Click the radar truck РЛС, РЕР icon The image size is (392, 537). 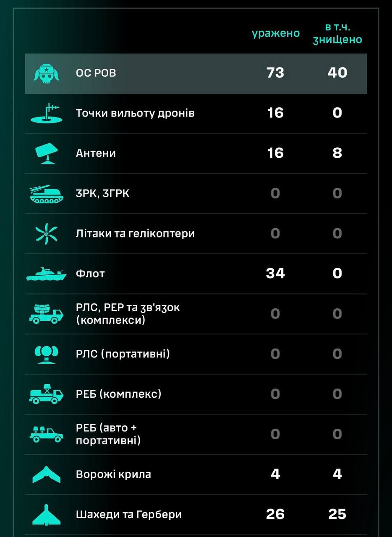(46, 314)
